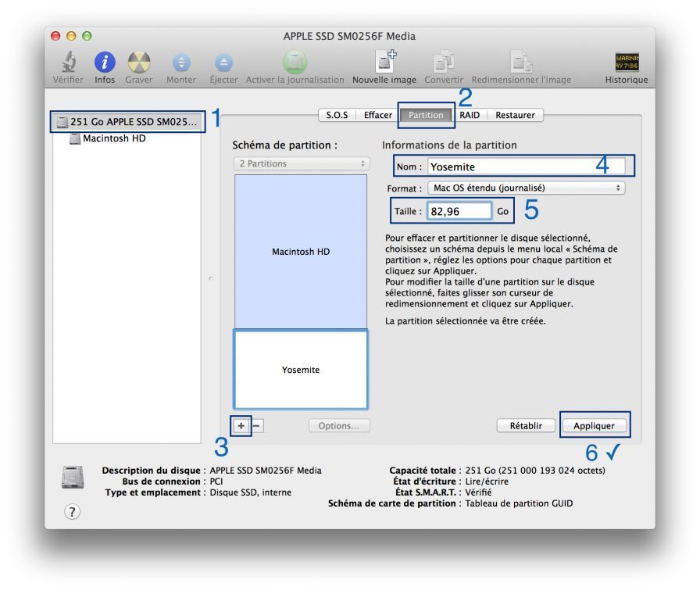Switch to the S.O.S tab

337,115
